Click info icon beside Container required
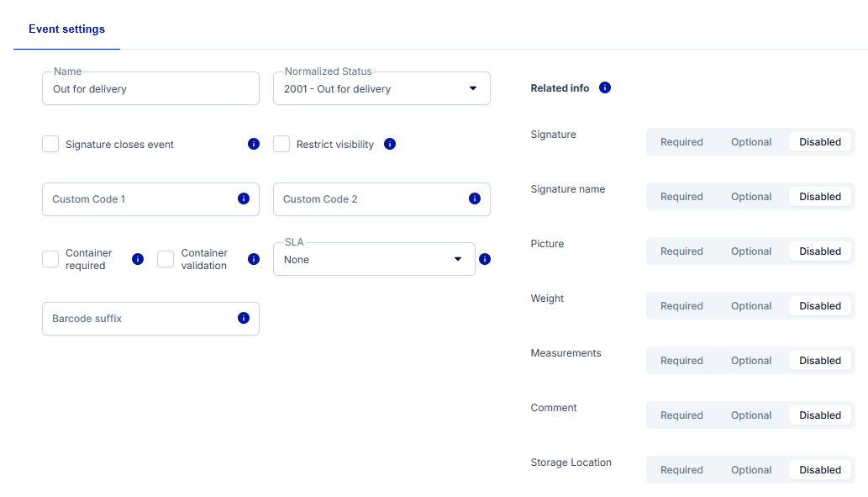The image size is (868, 497). point(138,259)
